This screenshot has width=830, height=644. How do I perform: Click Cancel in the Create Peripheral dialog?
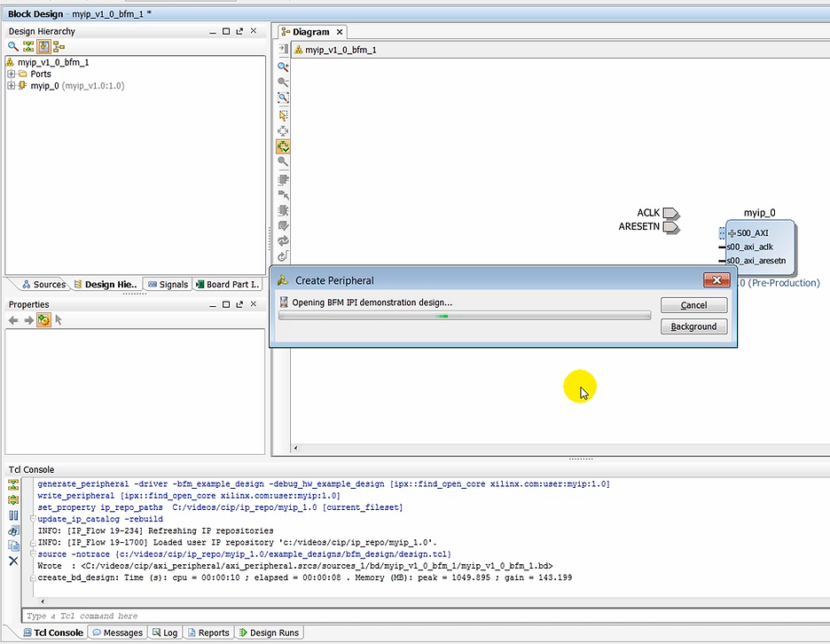pyautogui.click(x=693, y=305)
